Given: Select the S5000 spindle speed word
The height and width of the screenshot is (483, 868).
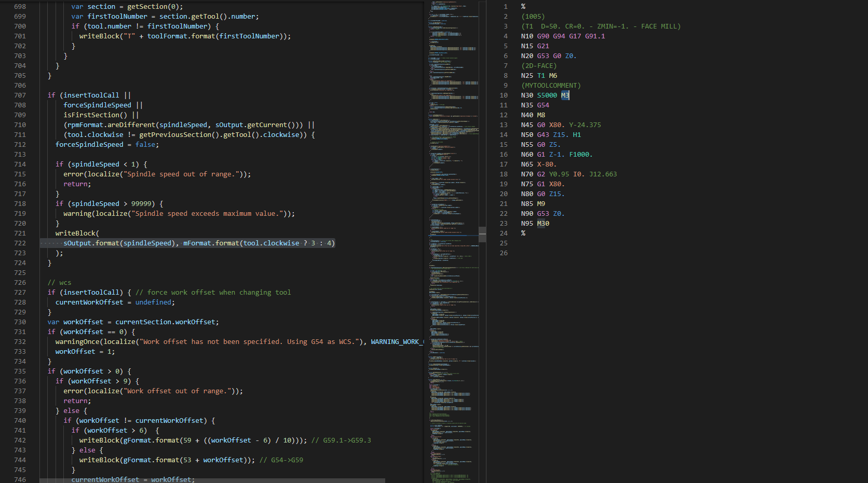Looking at the screenshot, I should (547, 95).
